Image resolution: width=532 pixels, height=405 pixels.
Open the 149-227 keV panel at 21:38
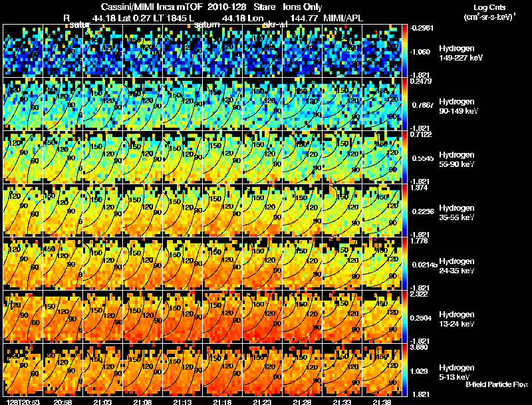tap(382, 51)
